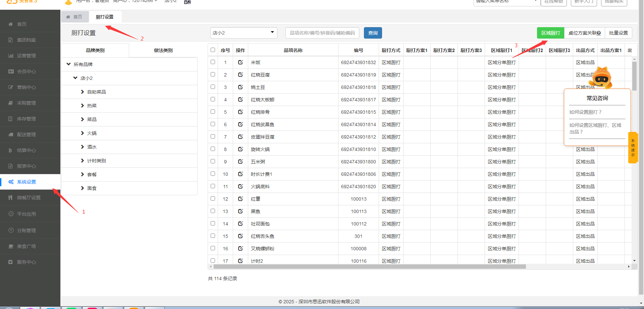Click the horizontal scrollbar under the table
Viewport: 644px width, 309px height.
[x=369, y=267]
